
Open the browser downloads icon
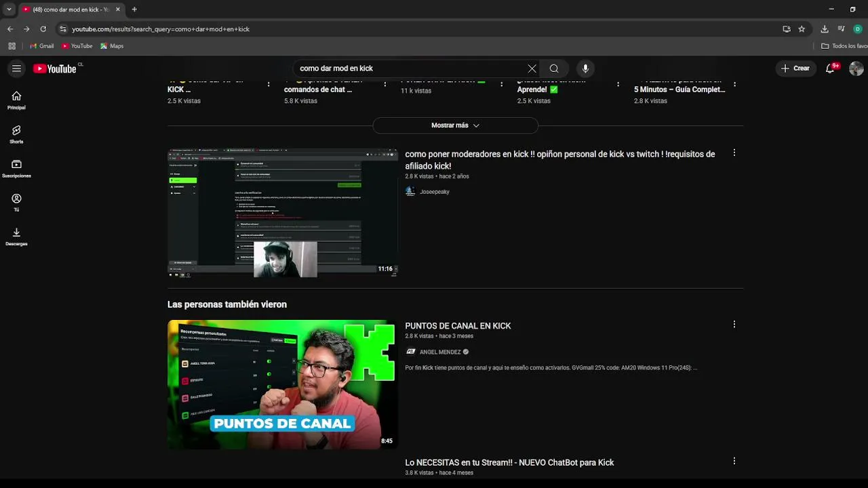coord(825,29)
